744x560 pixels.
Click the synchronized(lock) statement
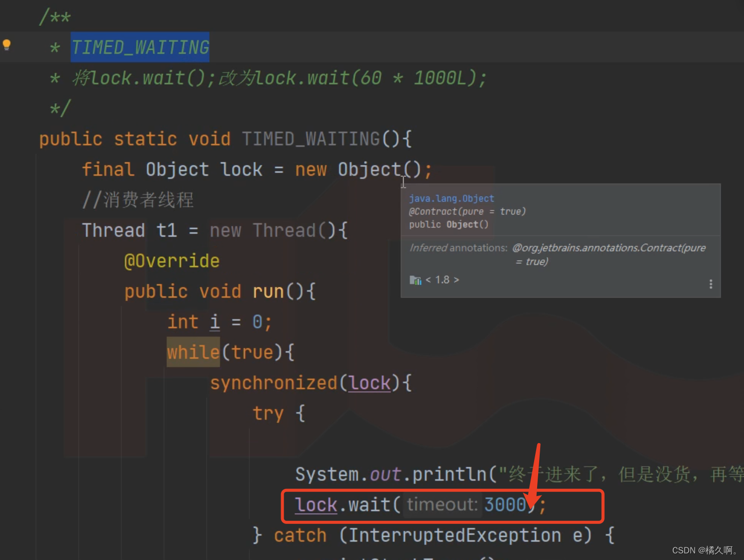[x=311, y=383]
